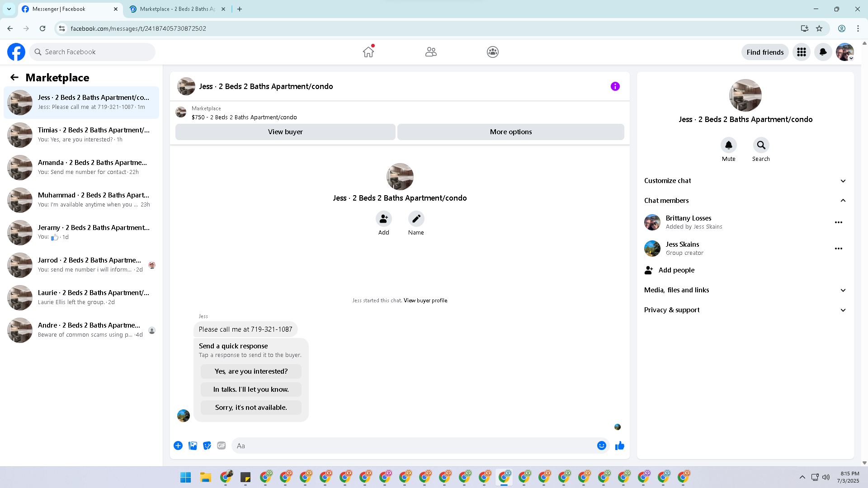Click the sticker picker icon
The image size is (868, 488).
click(207, 446)
